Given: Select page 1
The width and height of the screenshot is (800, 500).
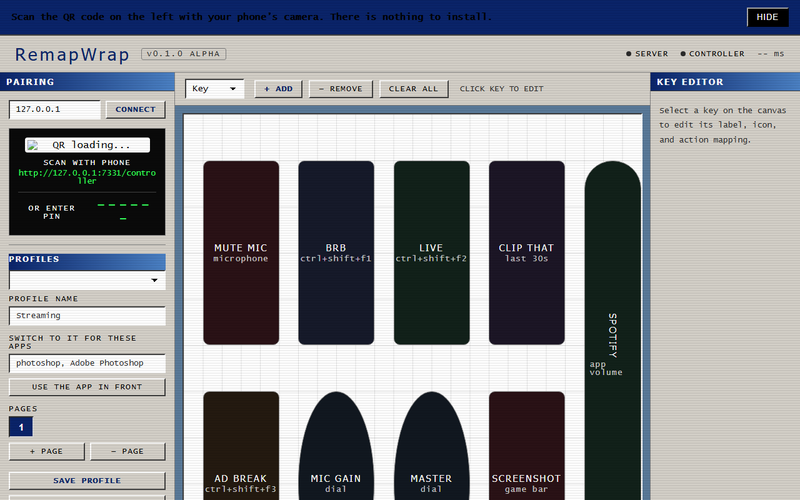Looking at the screenshot, I should click(x=21, y=427).
